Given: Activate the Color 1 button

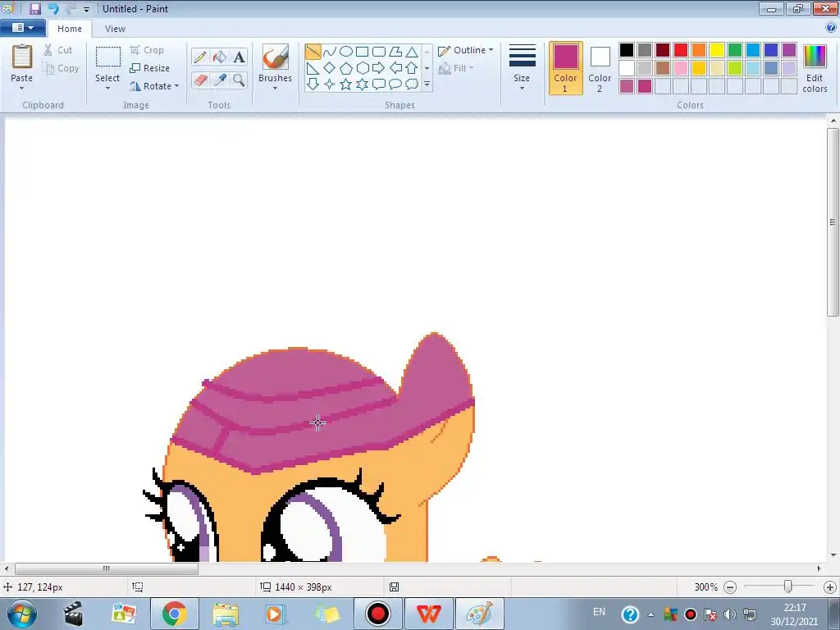Looking at the screenshot, I should pyautogui.click(x=566, y=68).
